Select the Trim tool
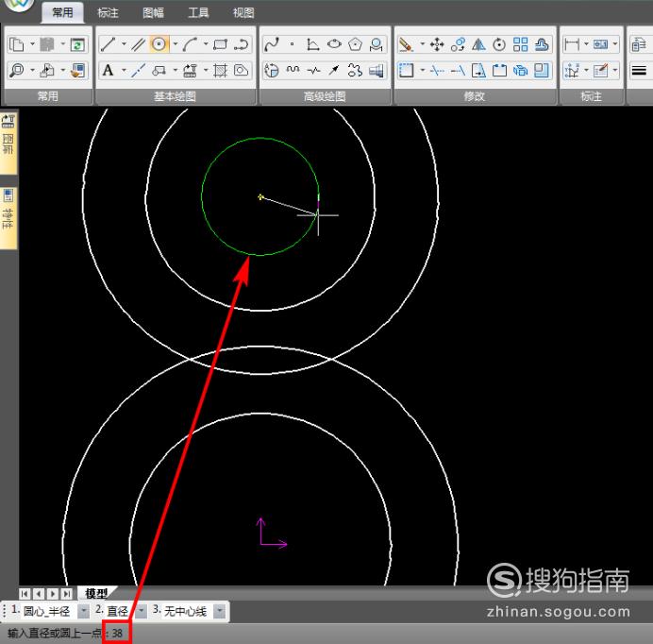This screenshot has height=644, width=653. (x=437, y=70)
